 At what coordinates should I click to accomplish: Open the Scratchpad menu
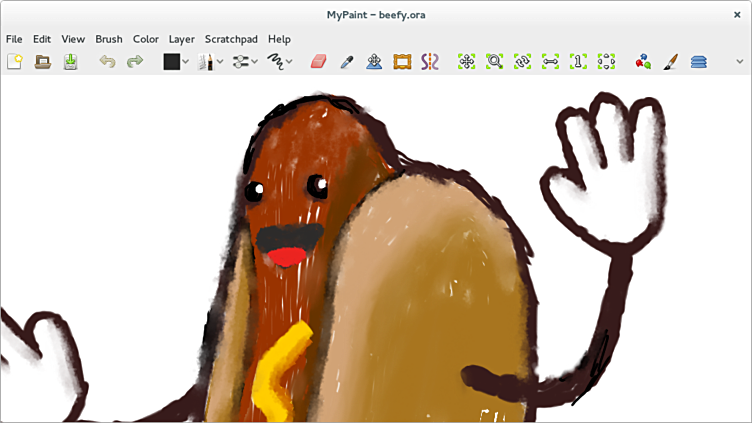231,39
